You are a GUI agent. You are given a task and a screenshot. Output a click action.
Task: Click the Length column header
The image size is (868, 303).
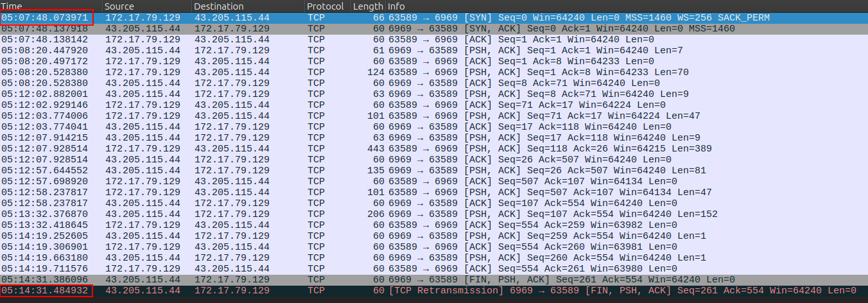click(368, 6)
